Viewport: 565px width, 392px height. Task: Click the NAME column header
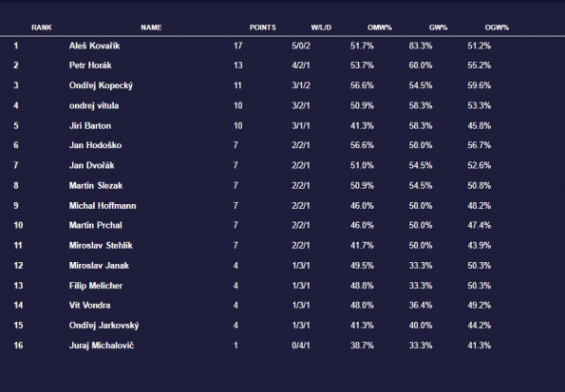click(x=151, y=28)
